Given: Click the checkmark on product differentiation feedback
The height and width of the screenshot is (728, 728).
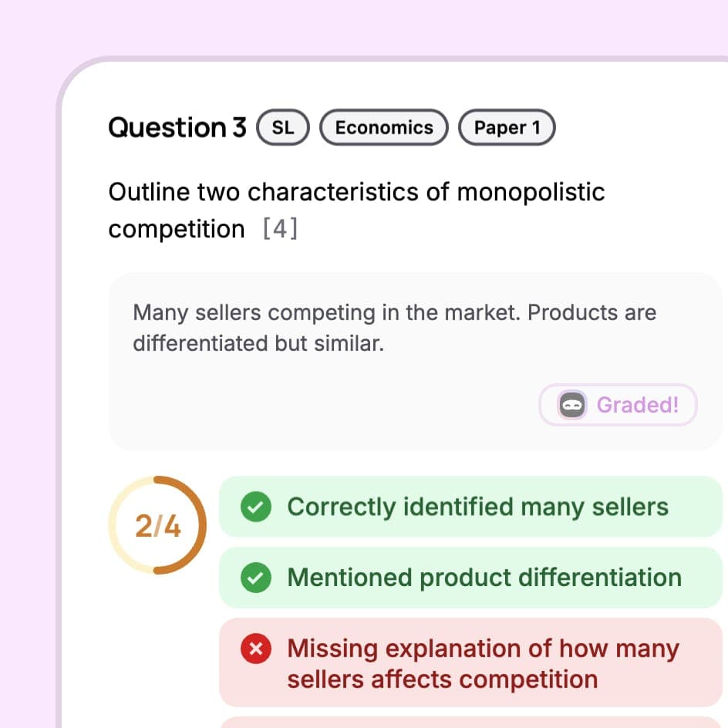Looking at the screenshot, I should point(255,577).
